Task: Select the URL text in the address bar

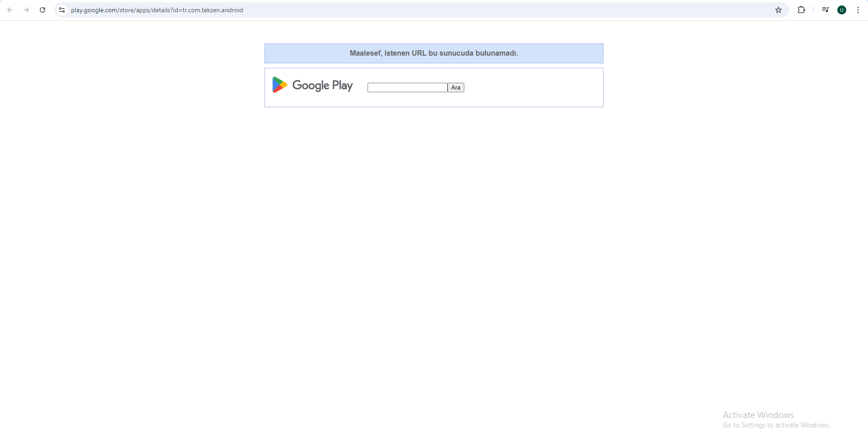Action: (x=157, y=10)
